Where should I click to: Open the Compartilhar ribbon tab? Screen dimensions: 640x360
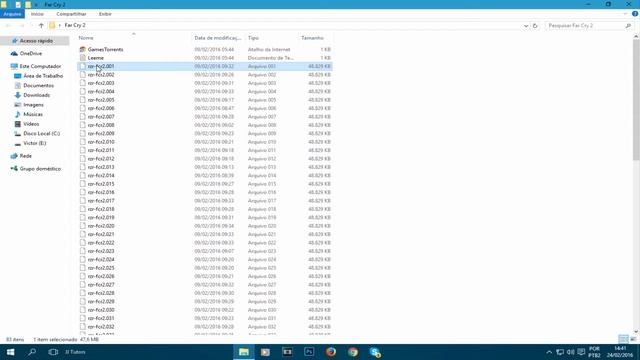[x=71, y=14]
